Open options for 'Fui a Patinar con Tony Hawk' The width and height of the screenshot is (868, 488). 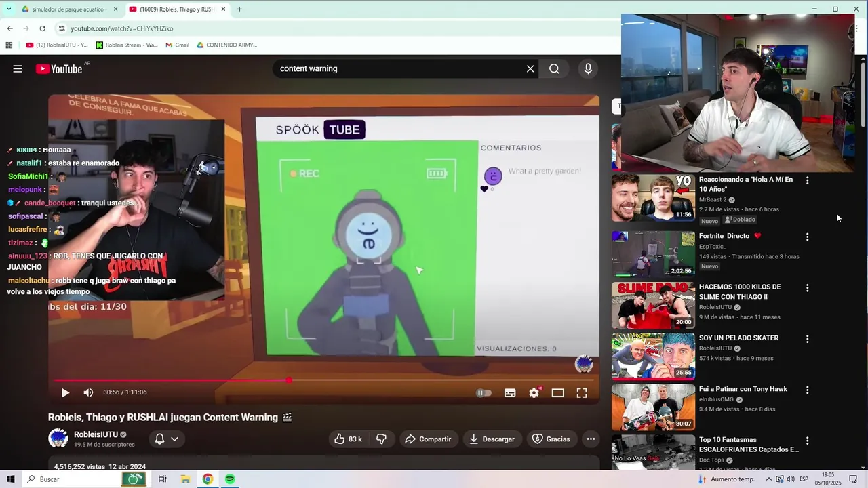(x=807, y=390)
